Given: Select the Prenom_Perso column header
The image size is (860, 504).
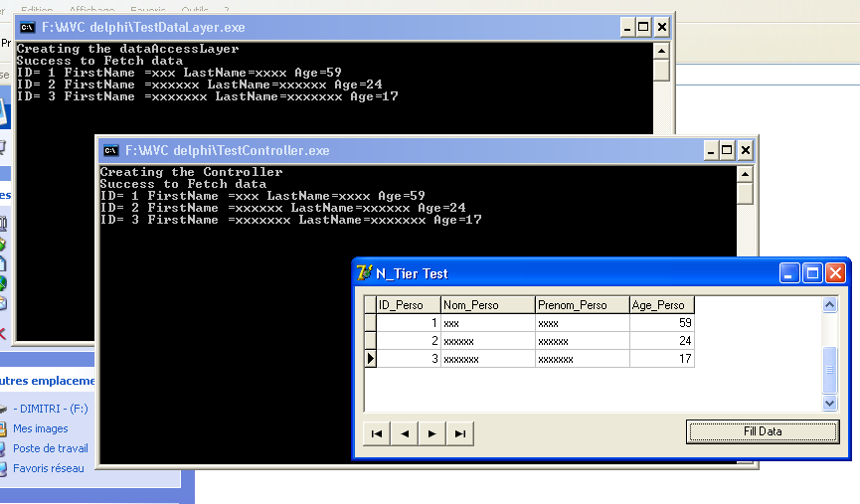Looking at the screenshot, I should coord(583,305).
